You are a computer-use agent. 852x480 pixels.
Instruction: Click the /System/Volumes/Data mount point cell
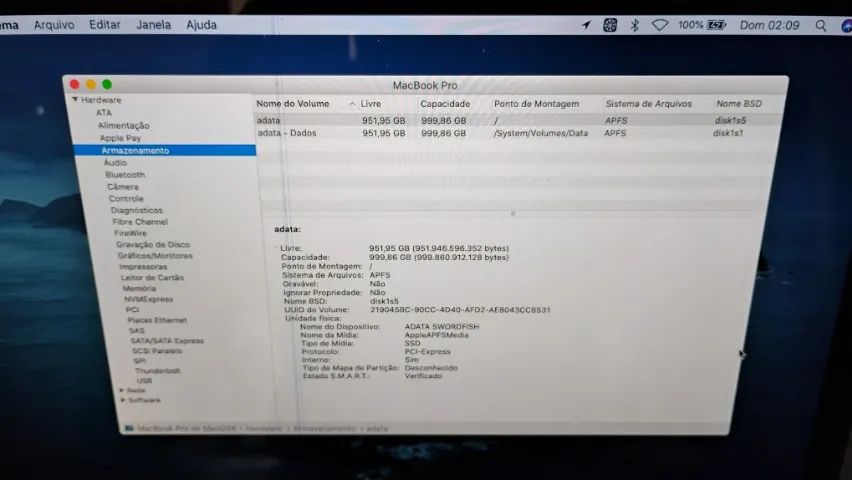(541, 133)
